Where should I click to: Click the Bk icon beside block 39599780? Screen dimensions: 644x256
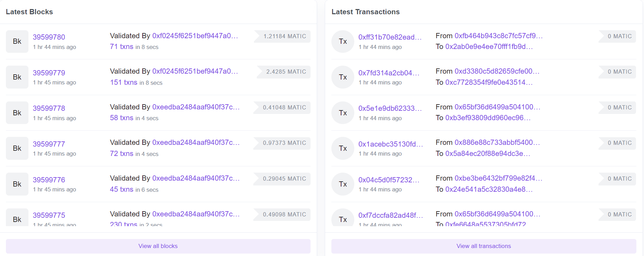(x=17, y=41)
